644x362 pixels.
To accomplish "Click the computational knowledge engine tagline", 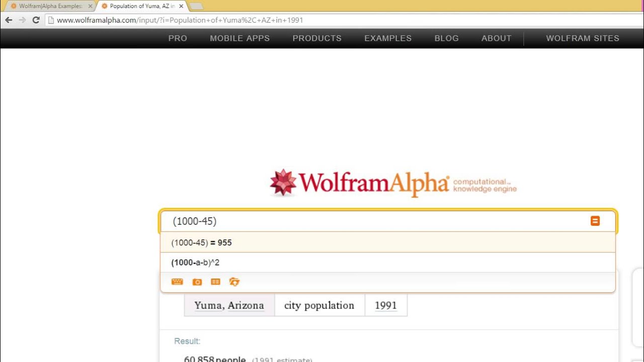I will 485,185.
